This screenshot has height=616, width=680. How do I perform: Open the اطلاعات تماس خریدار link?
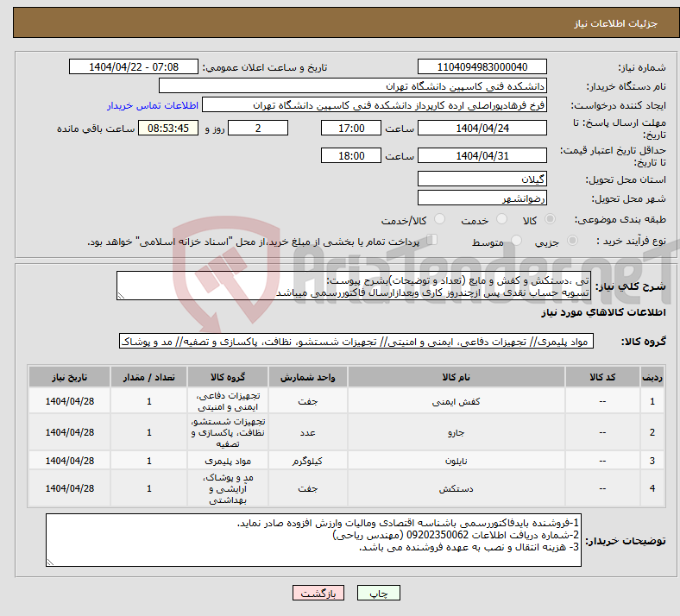tap(153, 105)
